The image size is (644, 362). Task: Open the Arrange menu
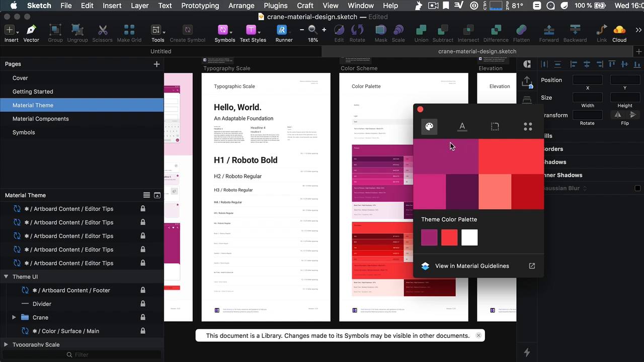241,6
